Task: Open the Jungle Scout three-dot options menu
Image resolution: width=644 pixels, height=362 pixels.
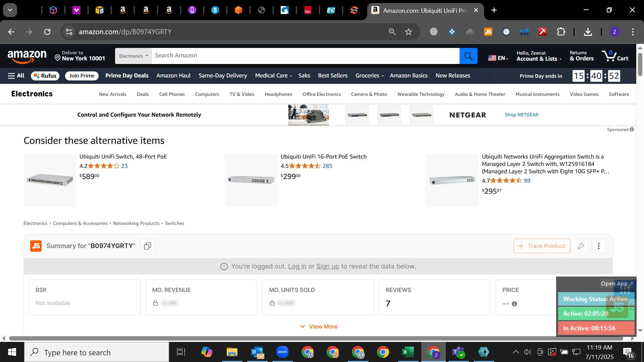Action: (599, 246)
